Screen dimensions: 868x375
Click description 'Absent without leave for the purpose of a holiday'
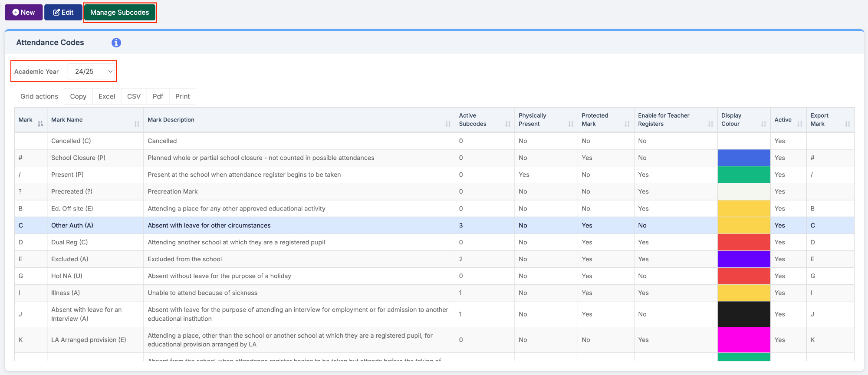pyautogui.click(x=219, y=276)
